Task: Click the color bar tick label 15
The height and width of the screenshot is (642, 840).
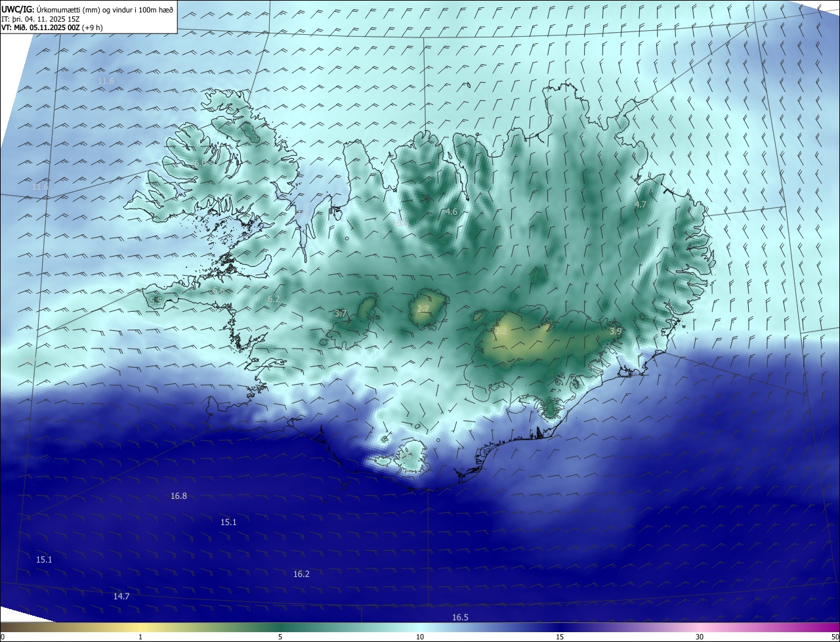Action: [560, 637]
